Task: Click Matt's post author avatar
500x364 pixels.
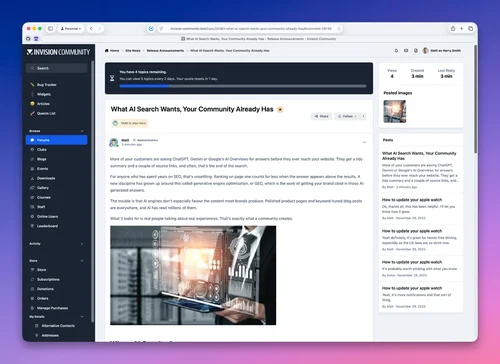Action: [114, 142]
